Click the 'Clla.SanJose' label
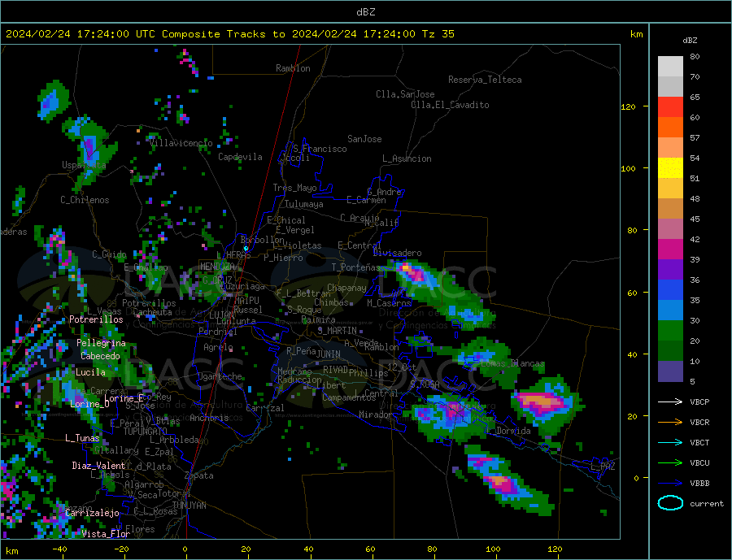 tap(405, 94)
